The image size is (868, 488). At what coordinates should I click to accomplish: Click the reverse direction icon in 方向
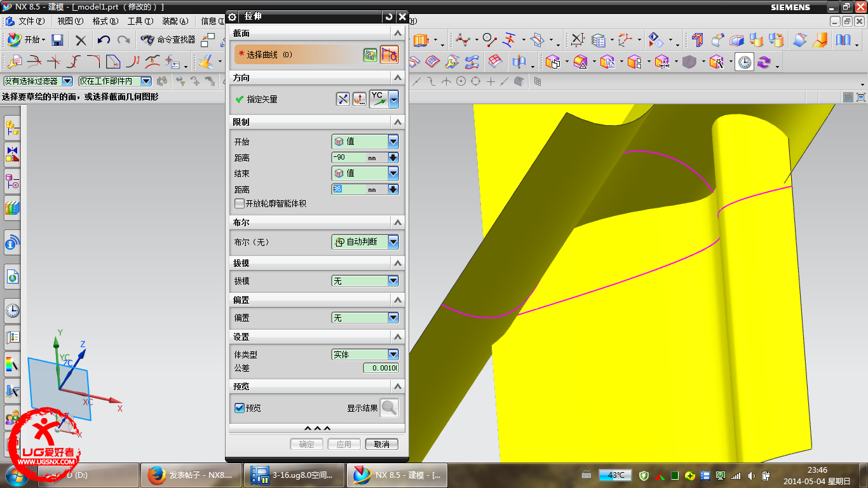(342, 99)
